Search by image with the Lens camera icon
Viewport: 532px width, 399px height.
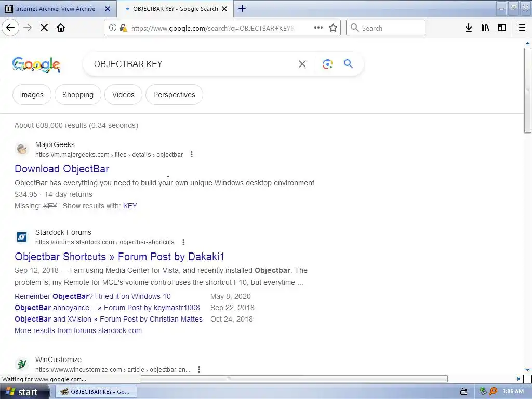click(x=327, y=64)
